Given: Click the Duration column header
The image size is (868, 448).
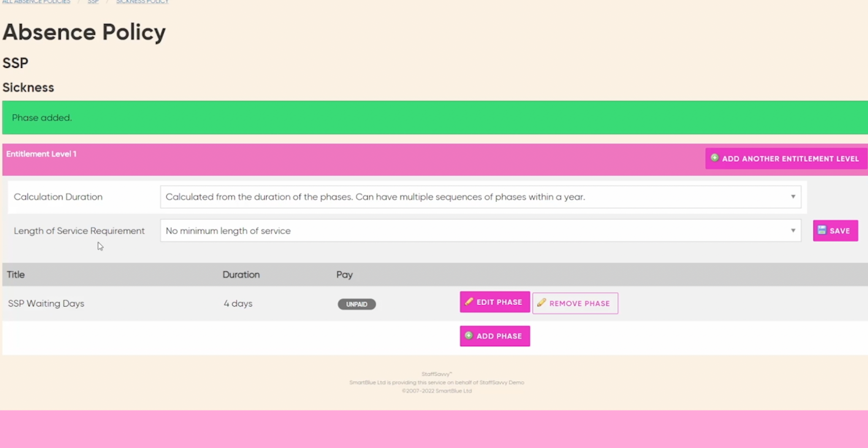Looking at the screenshot, I should pos(241,275).
